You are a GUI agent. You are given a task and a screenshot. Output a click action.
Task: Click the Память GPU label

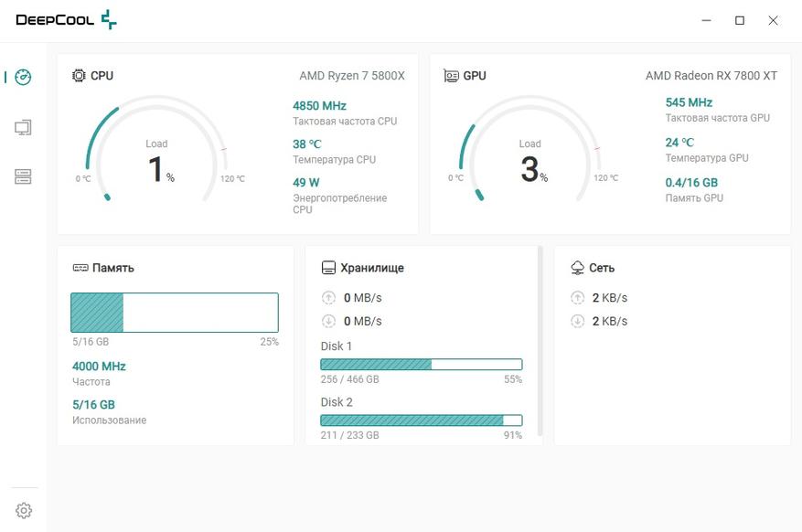[694, 197]
